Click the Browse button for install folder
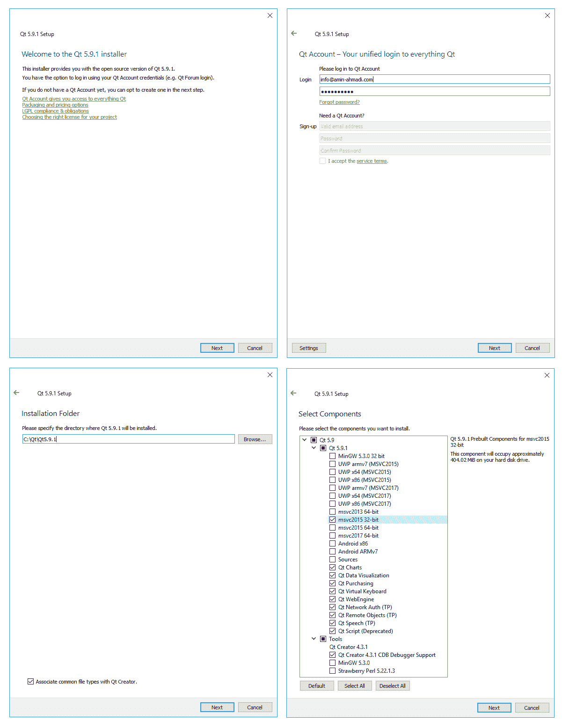Image resolution: width=562 pixels, height=728 pixels. (255, 439)
